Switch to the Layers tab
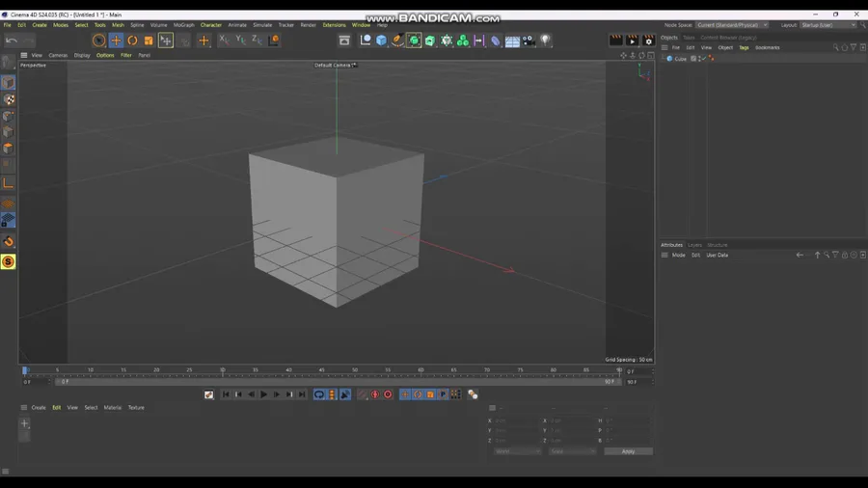The height and width of the screenshot is (488, 868). (x=694, y=245)
